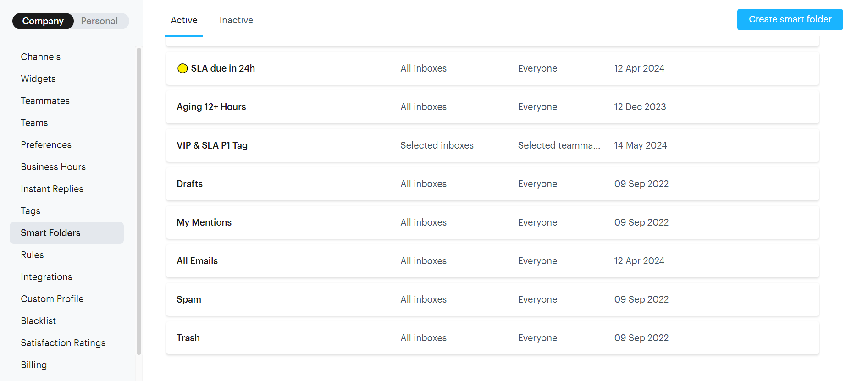
Task: Open the Integrations page
Action: pos(46,277)
